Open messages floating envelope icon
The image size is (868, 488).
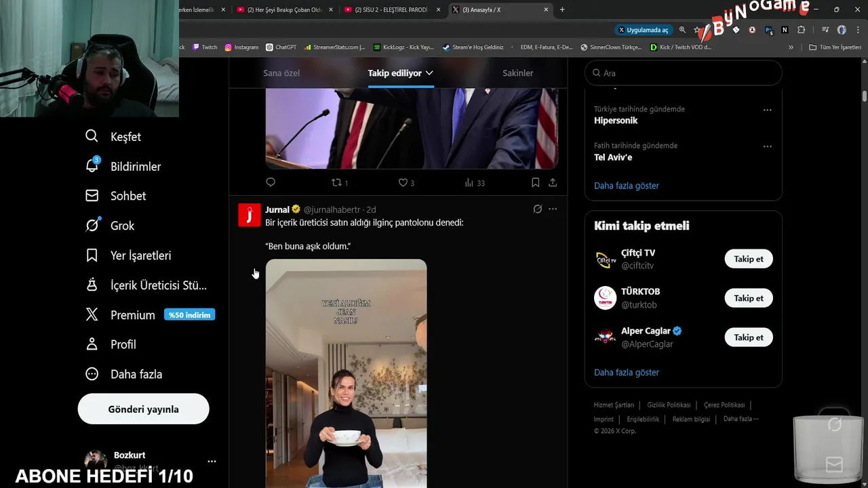pyautogui.click(x=835, y=464)
